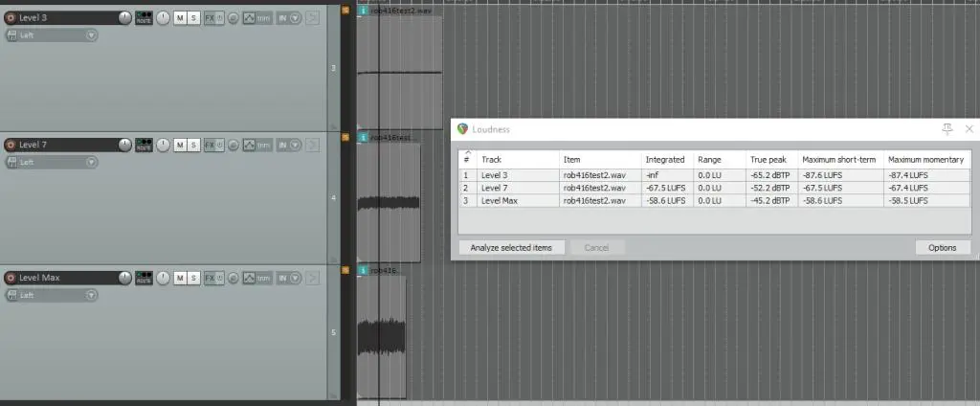Click the phase button on Level 7 track
Screen dimensions: 980x406
coord(233,145)
